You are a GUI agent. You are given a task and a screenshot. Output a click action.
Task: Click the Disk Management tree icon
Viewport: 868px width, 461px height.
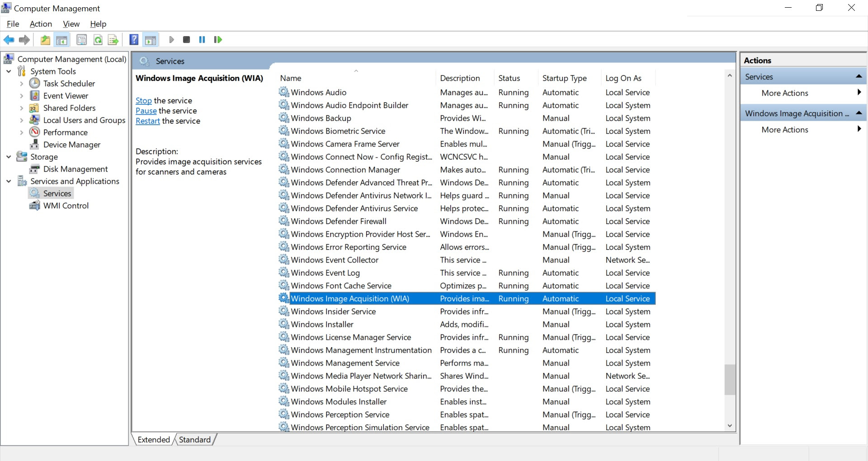point(34,169)
